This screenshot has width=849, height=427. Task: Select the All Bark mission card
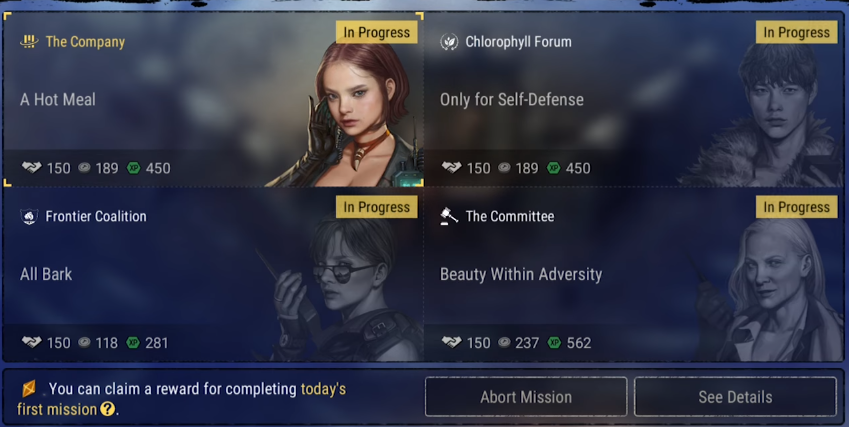pyautogui.click(x=213, y=274)
